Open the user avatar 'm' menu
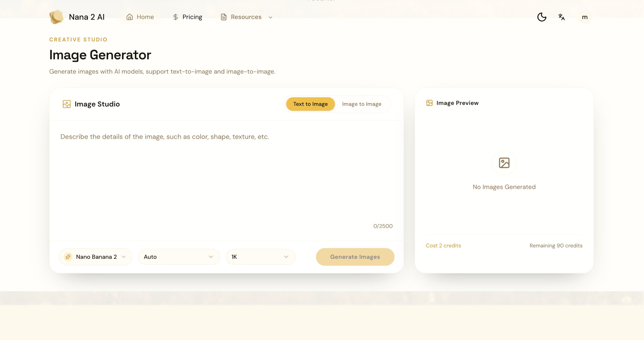The height and width of the screenshot is (340, 644). (585, 17)
